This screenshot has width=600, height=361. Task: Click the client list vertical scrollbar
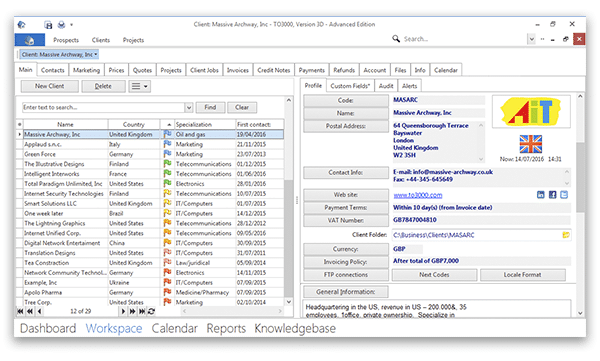click(x=289, y=201)
